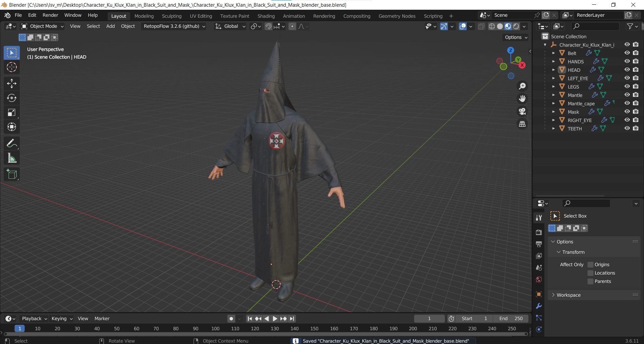644x344 pixels.
Task: Toggle snapping magnet in header
Action: [268, 26]
